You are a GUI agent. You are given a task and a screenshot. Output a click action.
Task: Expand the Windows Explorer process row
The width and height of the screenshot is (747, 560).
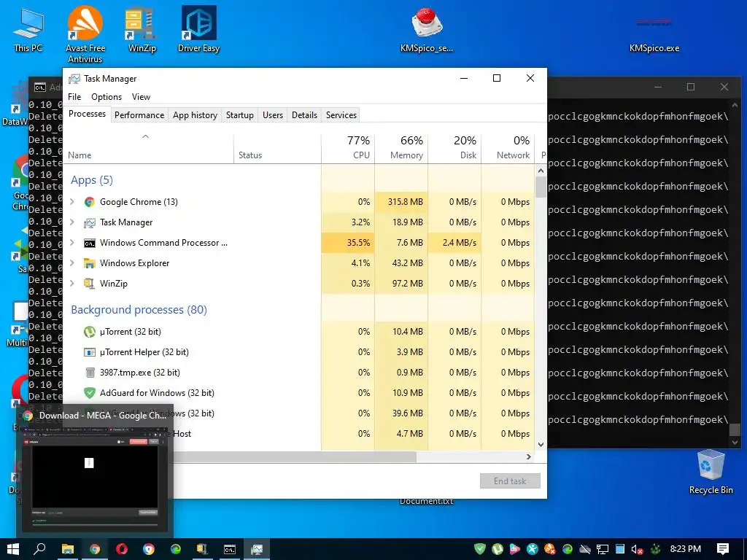pyautogui.click(x=72, y=262)
